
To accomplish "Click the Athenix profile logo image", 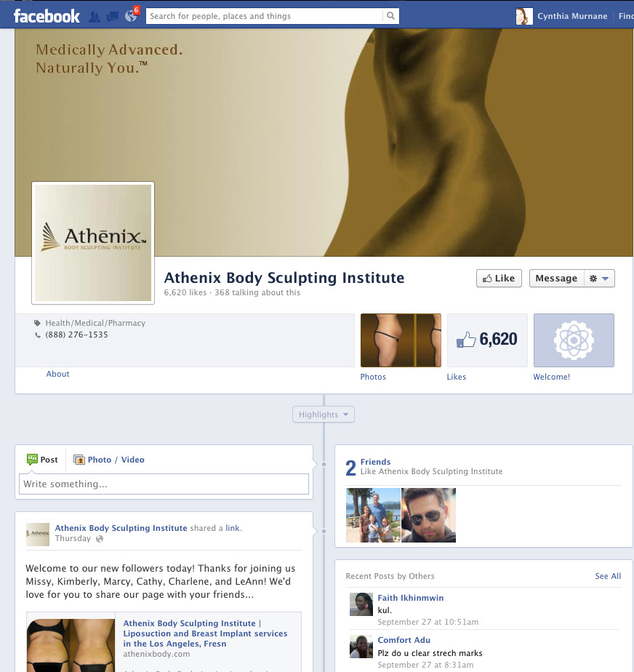I will pyautogui.click(x=93, y=243).
